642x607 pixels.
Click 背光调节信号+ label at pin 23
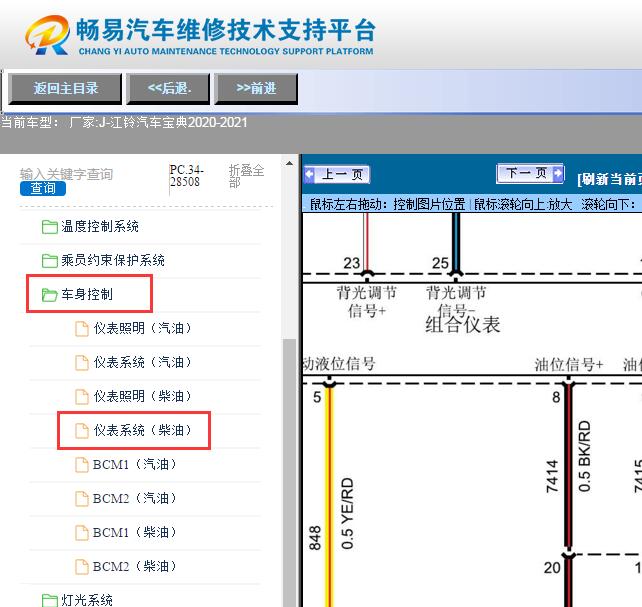coord(367,302)
